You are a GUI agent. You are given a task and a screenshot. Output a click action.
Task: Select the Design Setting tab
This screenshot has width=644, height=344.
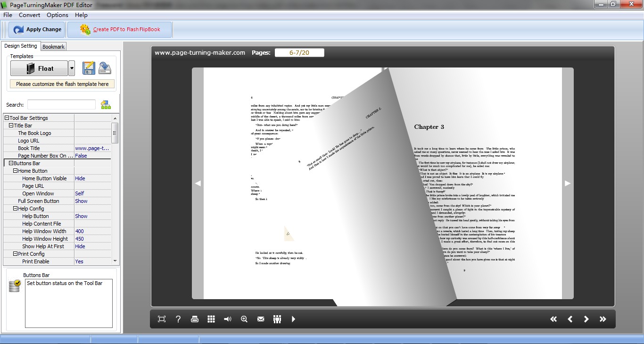click(x=21, y=46)
